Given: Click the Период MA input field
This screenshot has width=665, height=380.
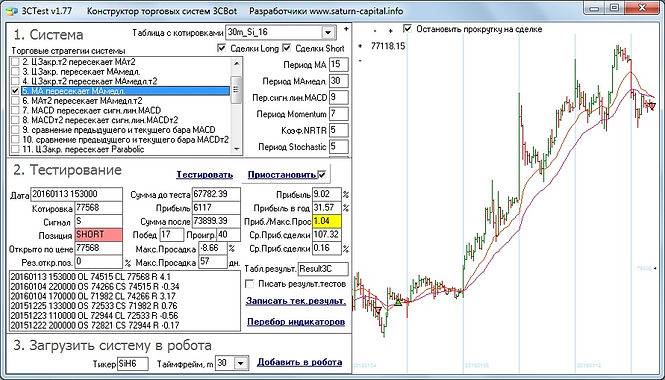Looking at the screenshot, I should (x=338, y=64).
